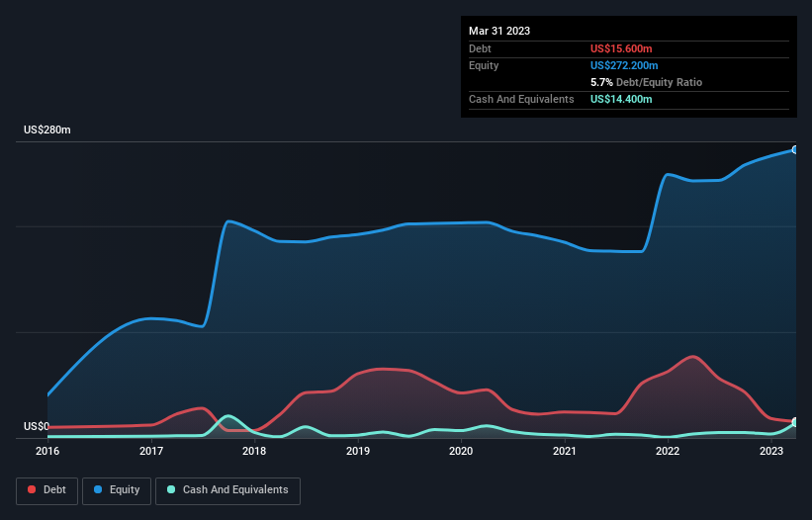Click the US$15.600m debt value
Image resolution: width=812 pixels, height=520 pixels.
click(x=621, y=48)
